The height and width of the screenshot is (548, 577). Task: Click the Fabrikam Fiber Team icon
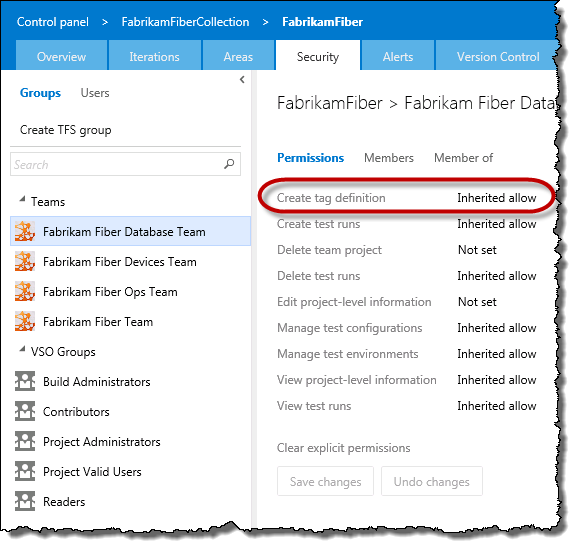[x=25, y=321]
